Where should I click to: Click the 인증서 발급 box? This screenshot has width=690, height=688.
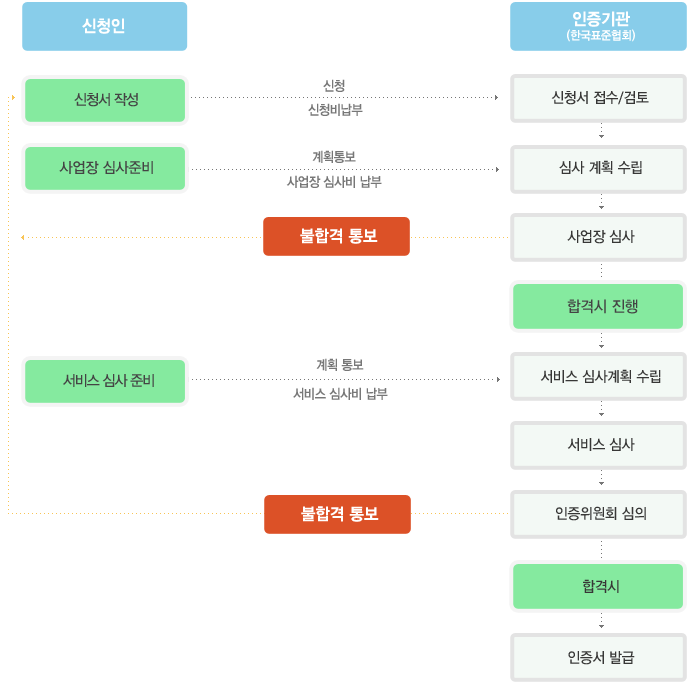(598, 658)
